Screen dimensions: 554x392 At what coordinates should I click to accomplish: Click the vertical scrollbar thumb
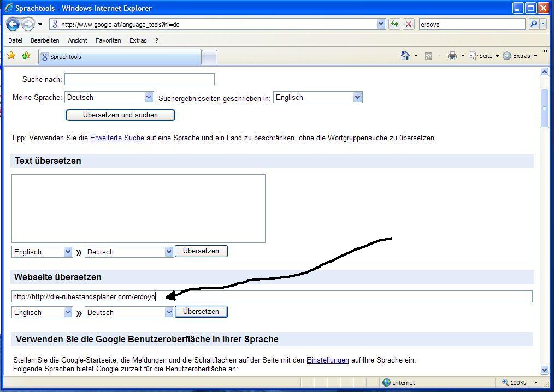[x=545, y=109]
